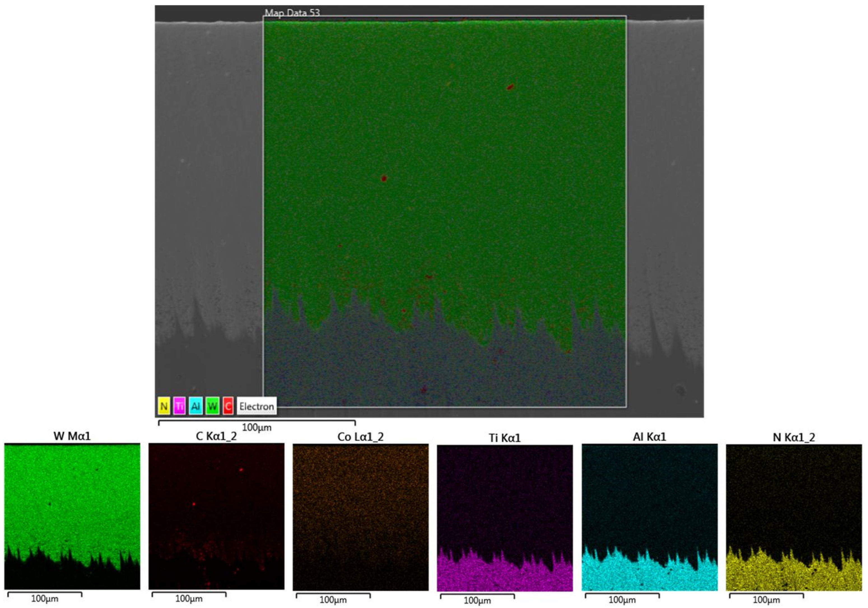The width and height of the screenshot is (868, 608).
Task: Click the central red carbon spot in overlay
Action: 384,178
